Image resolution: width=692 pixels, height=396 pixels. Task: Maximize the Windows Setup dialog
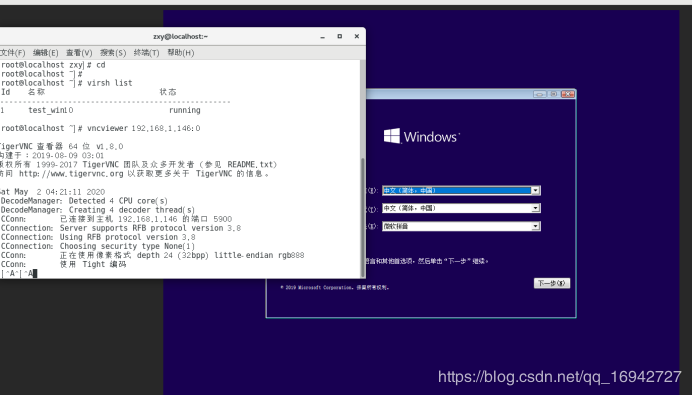click(x=553, y=94)
